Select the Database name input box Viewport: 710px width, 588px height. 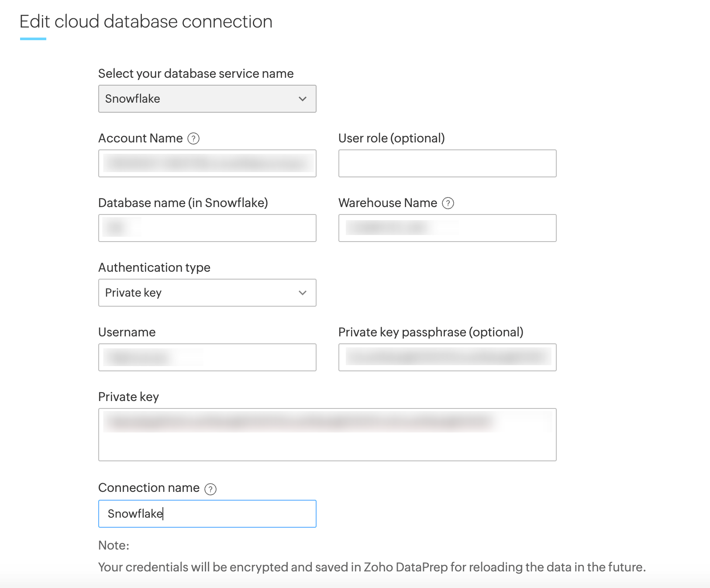[x=207, y=228]
